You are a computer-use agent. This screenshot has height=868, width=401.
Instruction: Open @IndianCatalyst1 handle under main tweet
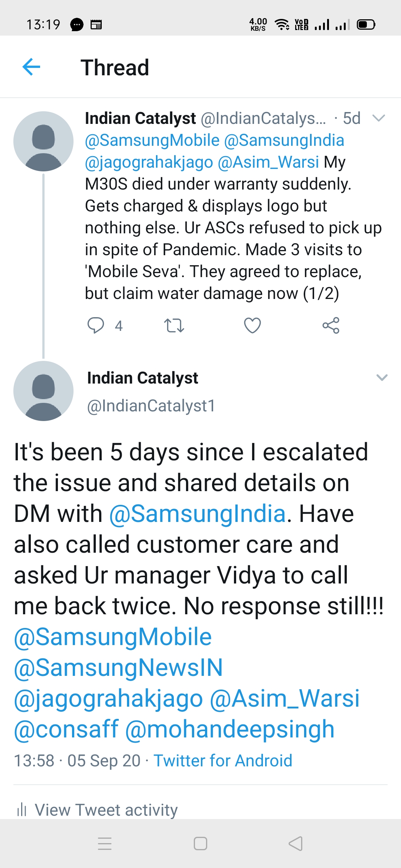point(151,406)
